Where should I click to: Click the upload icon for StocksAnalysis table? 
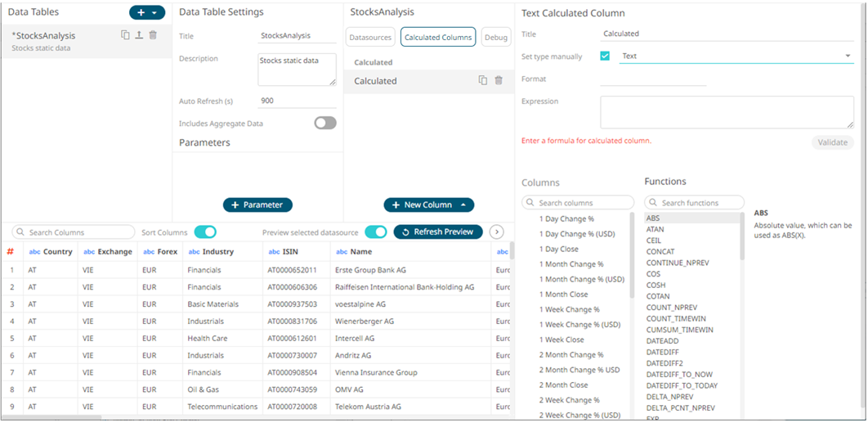(x=139, y=35)
